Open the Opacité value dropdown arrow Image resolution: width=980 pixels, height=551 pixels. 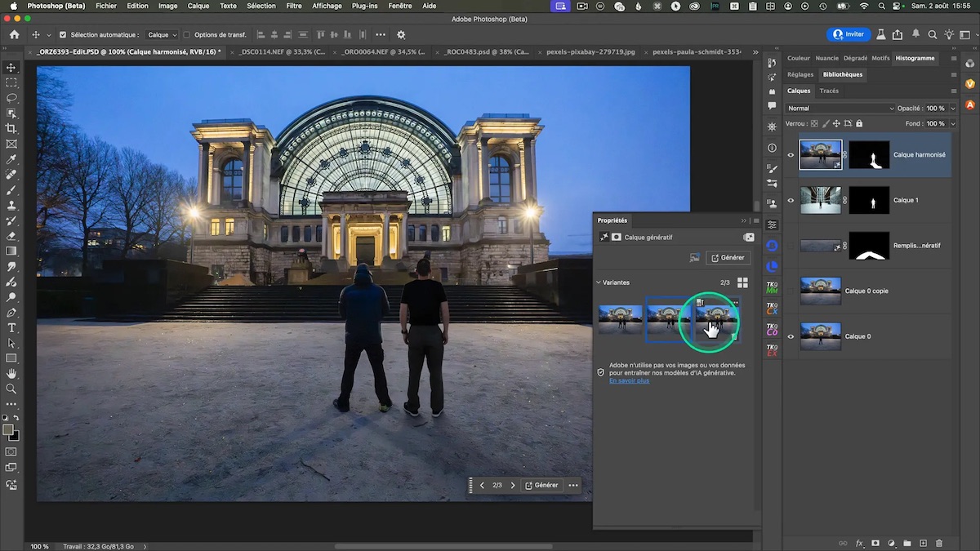click(951, 109)
